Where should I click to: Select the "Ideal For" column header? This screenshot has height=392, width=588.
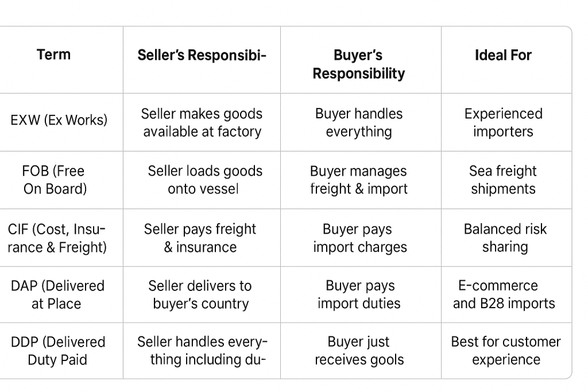[503, 55]
